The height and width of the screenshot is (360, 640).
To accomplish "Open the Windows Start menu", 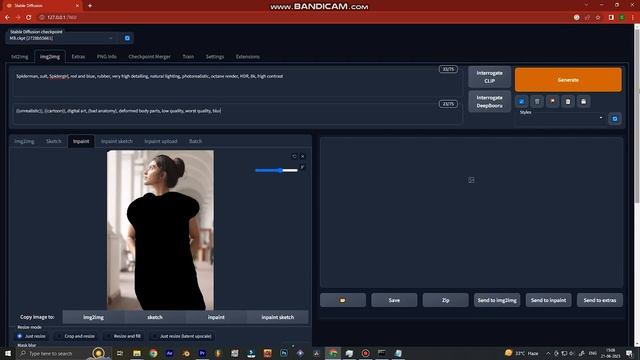I will tap(8, 353).
